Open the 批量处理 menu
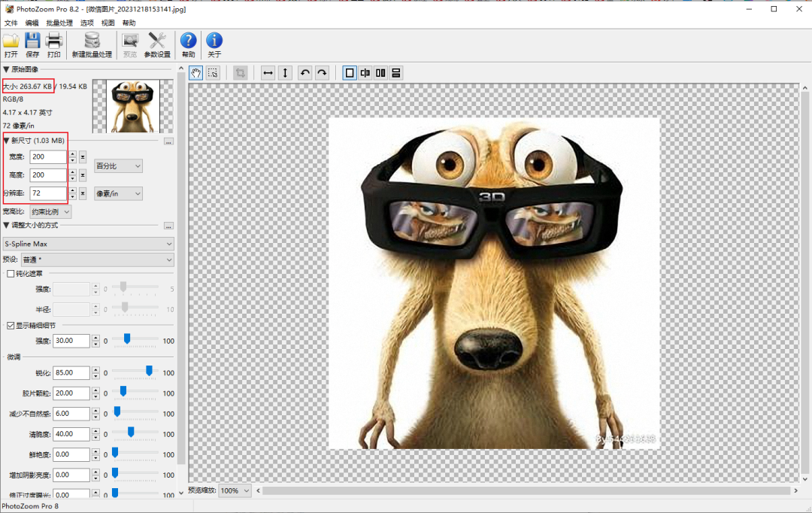 point(59,23)
